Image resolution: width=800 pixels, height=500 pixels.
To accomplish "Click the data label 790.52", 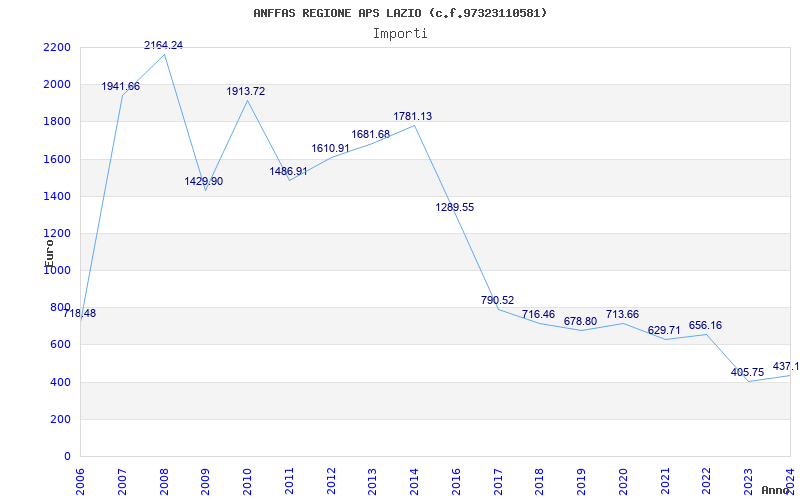I will (497, 300).
